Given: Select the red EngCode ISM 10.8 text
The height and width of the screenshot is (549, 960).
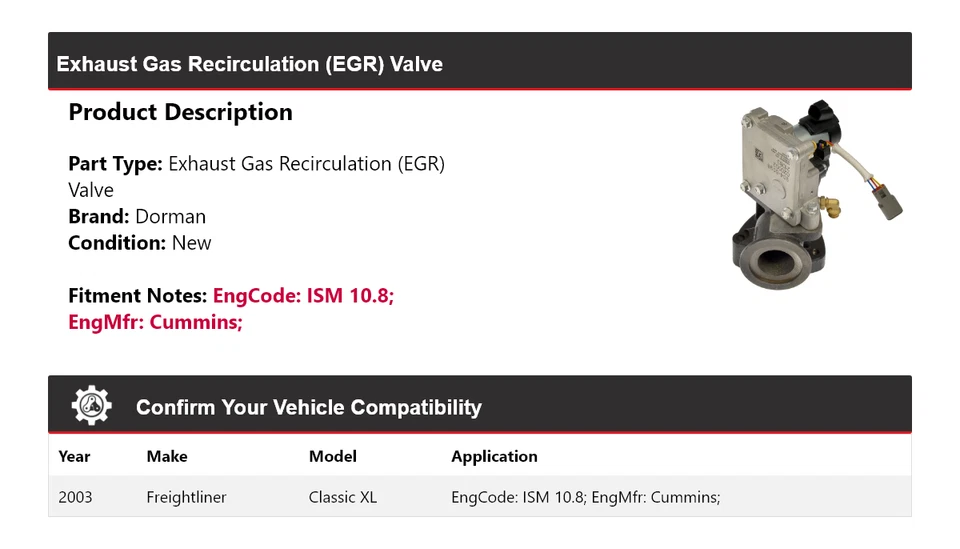Looking at the screenshot, I should (x=304, y=296).
